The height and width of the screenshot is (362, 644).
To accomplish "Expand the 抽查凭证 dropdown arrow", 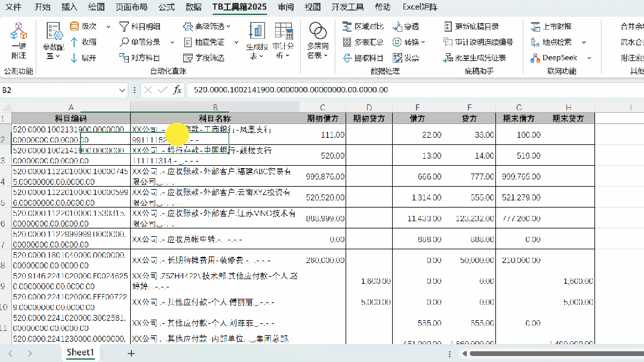I will tap(236, 42).
